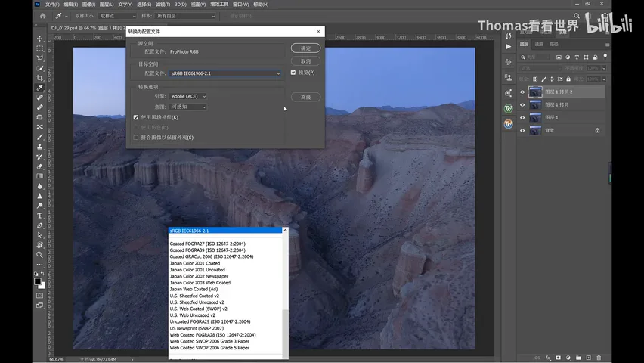Select the Horizontal Type tool
This screenshot has width=644, height=363.
click(40, 216)
